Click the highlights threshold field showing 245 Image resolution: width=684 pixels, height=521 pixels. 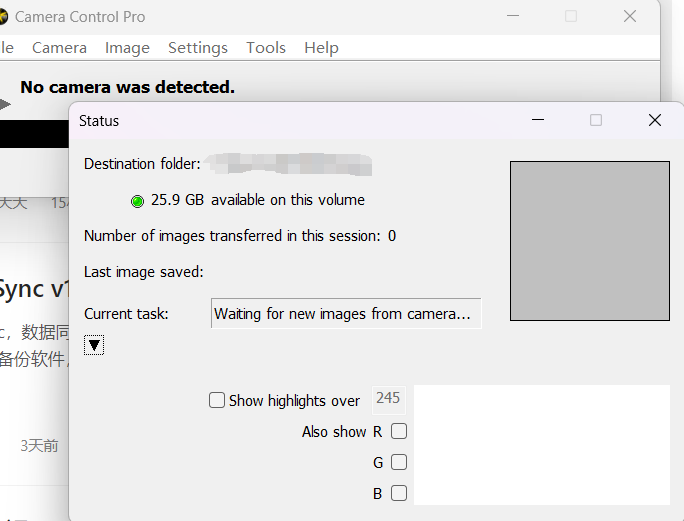(x=388, y=399)
